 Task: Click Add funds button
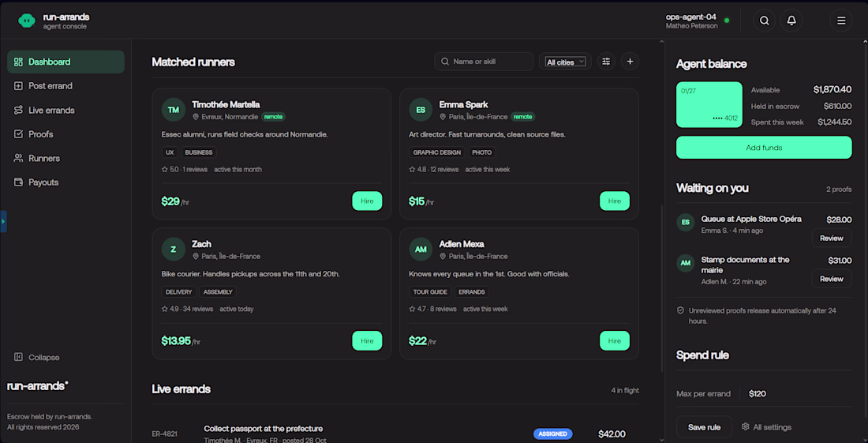click(x=764, y=148)
